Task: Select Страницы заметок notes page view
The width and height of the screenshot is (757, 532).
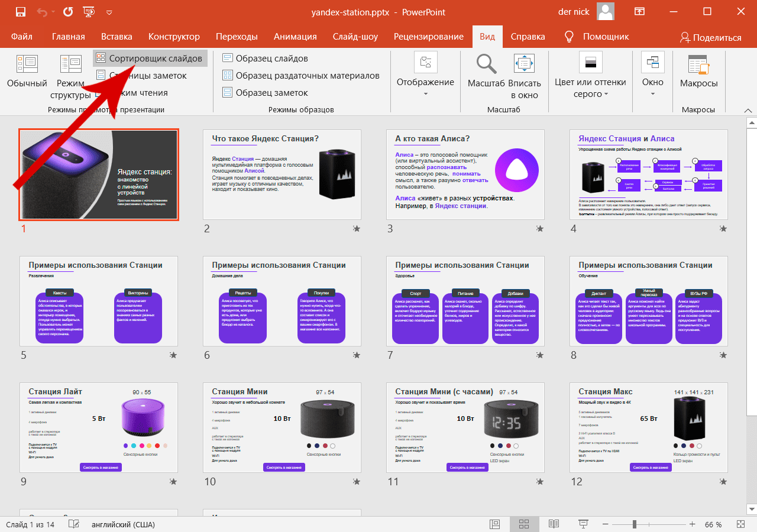Action: coord(141,76)
